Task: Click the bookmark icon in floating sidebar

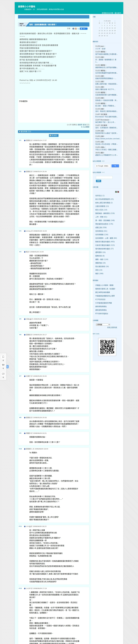Action: [x=3, y=357]
